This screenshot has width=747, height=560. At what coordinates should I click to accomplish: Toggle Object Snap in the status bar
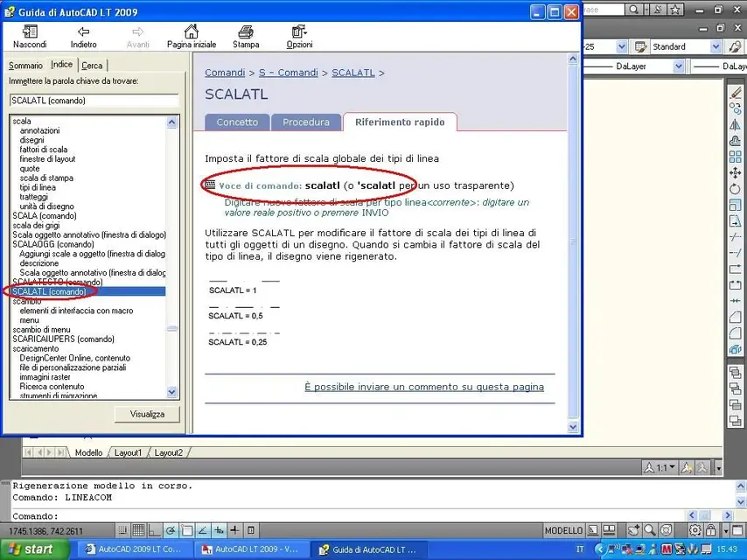pos(187,530)
